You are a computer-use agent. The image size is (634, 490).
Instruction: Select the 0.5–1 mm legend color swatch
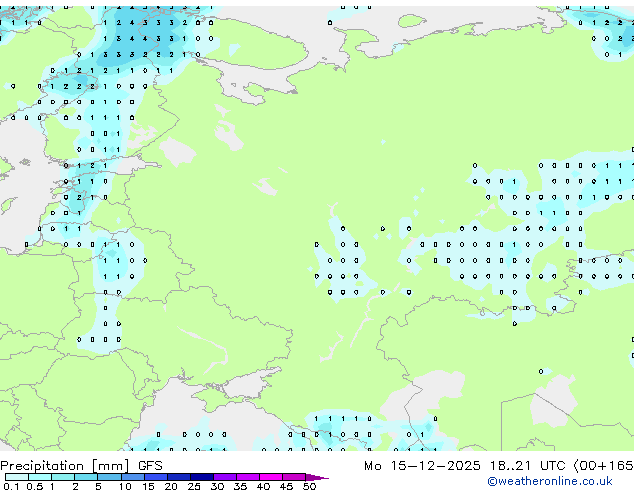click(x=40, y=477)
